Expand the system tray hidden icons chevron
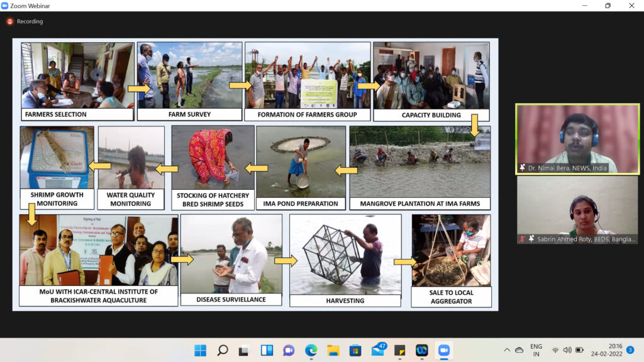The height and width of the screenshot is (362, 644). click(507, 350)
